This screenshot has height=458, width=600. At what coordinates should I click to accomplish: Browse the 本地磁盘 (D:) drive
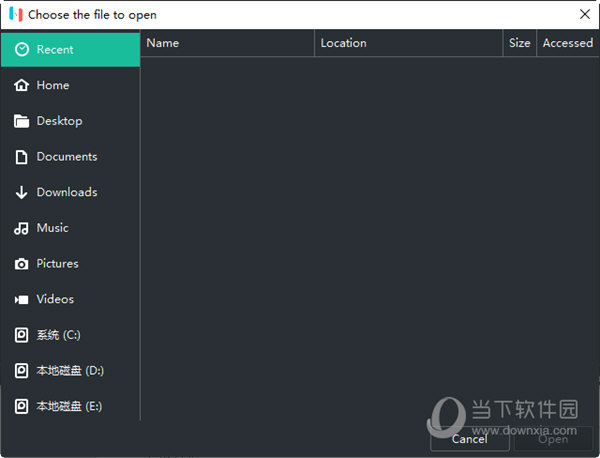pos(69,371)
